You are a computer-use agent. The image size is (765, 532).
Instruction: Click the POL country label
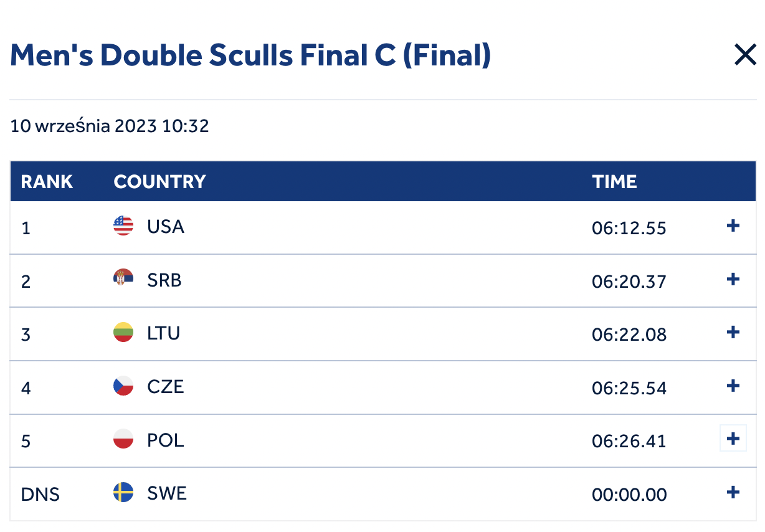point(166,440)
